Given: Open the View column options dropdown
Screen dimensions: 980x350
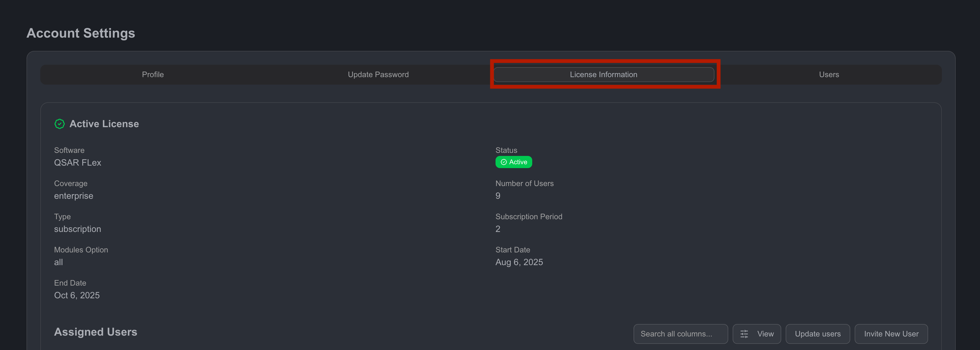Looking at the screenshot, I should [x=757, y=334].
